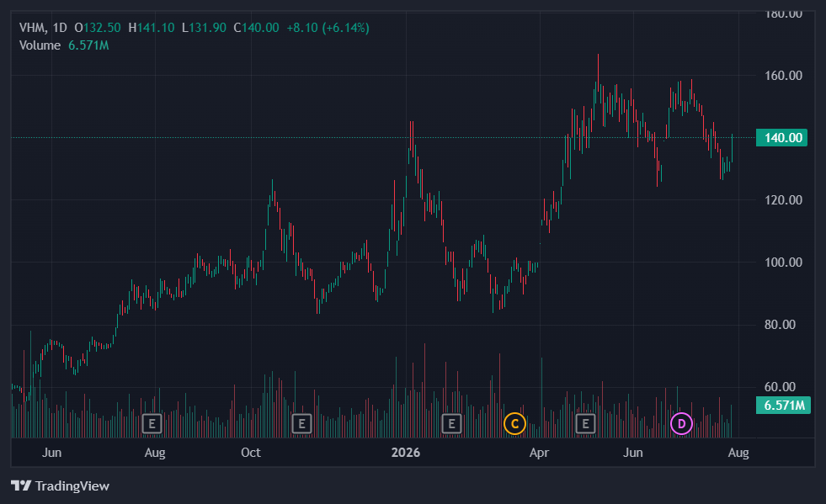Click the close value C140.00

pyautogui.click(x=257, y=28)
